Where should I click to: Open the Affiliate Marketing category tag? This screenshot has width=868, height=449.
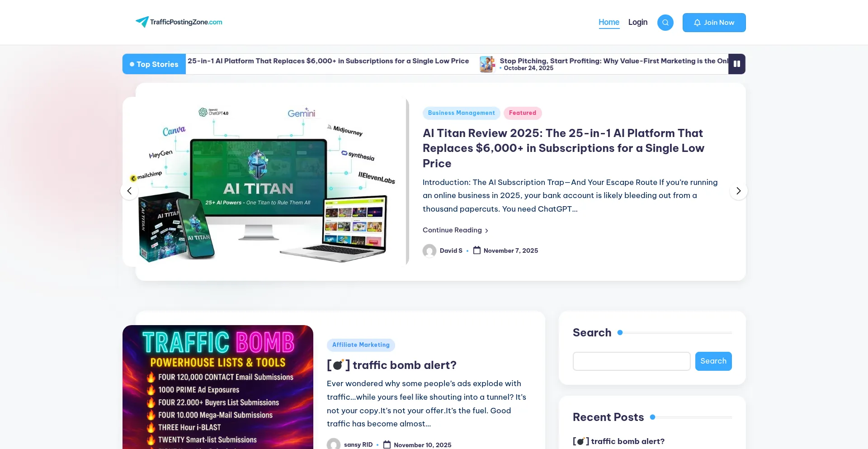(361, 345)
